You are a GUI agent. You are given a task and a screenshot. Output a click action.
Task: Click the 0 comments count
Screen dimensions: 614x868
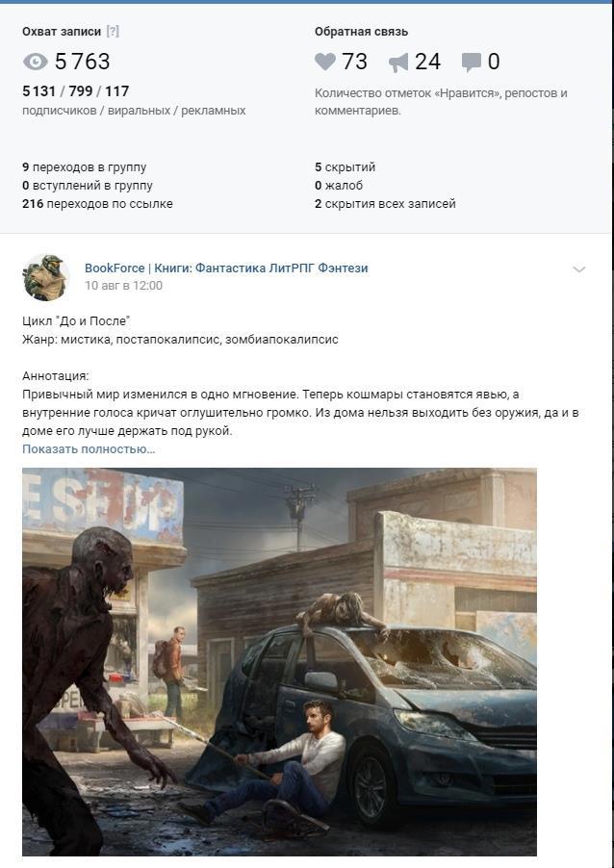click(x=494, y=62)
